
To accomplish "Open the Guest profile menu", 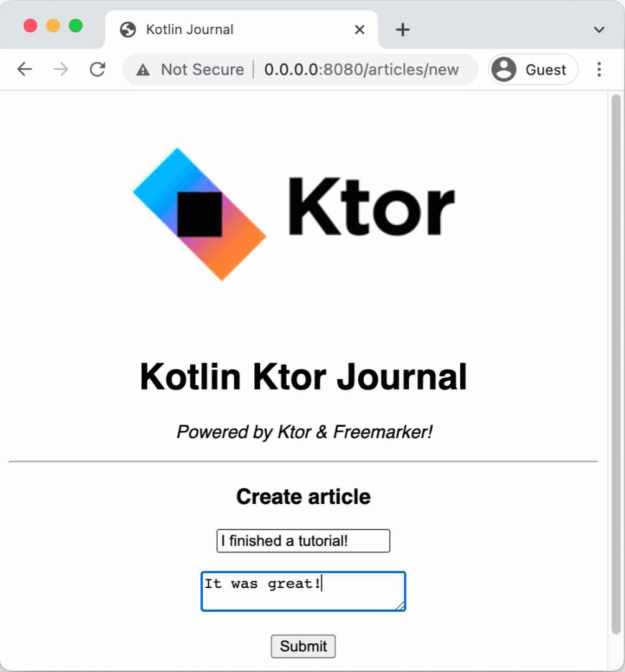I will [x=534, y=70].
